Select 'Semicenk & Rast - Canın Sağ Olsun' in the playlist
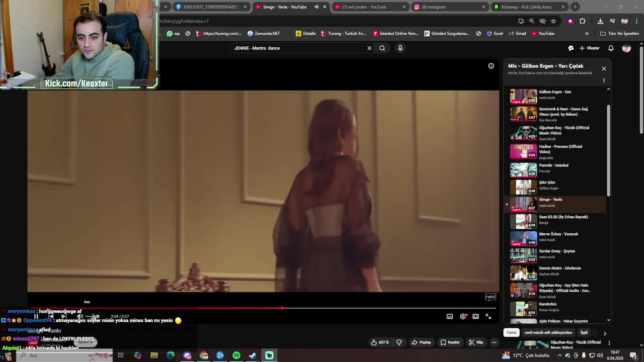This screenshot has height=362, width=644. point(556,114)
